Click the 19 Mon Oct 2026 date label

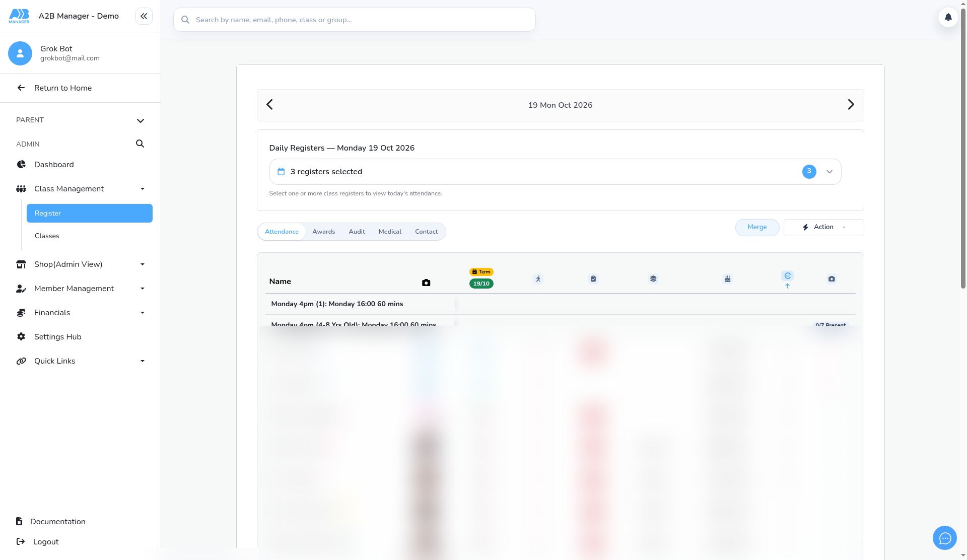tap(560, 105)
